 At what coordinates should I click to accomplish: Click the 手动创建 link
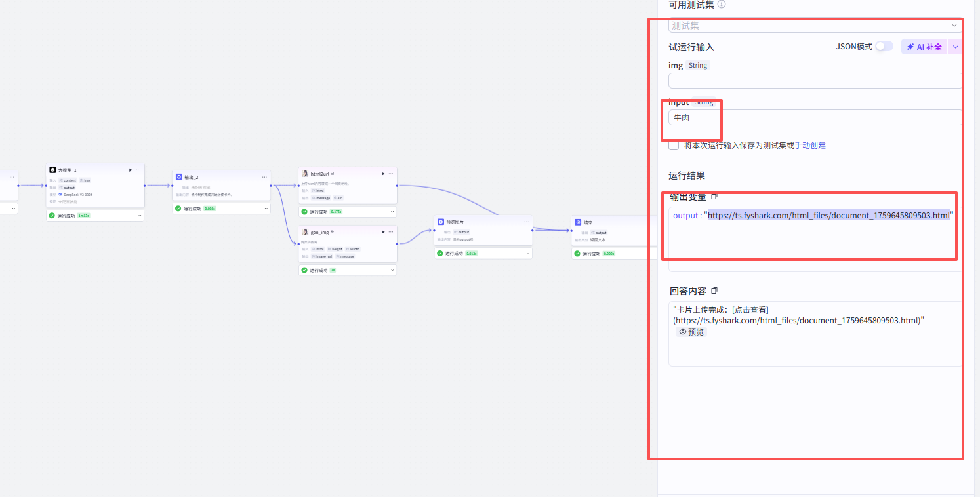(810, 146)
